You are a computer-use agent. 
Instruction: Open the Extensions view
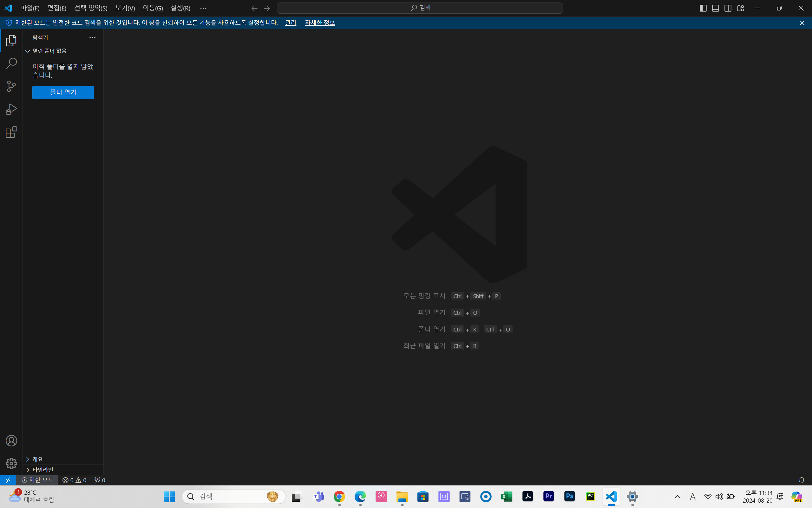(11, 132)
